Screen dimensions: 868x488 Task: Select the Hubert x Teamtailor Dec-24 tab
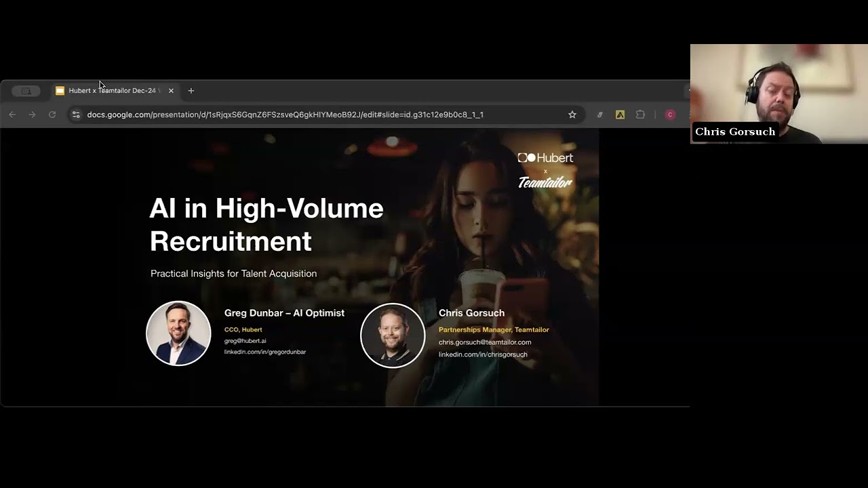tap(115, 90)
